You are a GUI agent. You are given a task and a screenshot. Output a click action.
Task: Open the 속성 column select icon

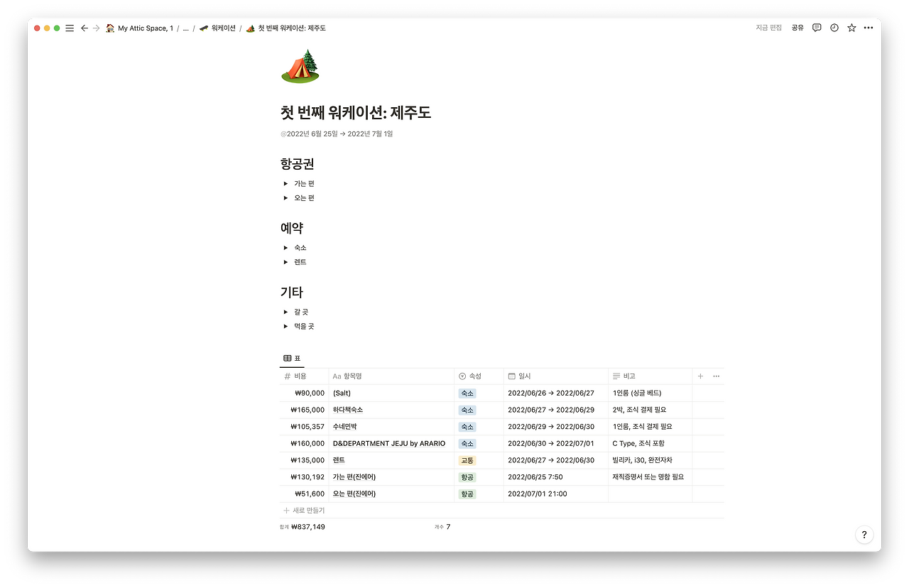(463, 376)
